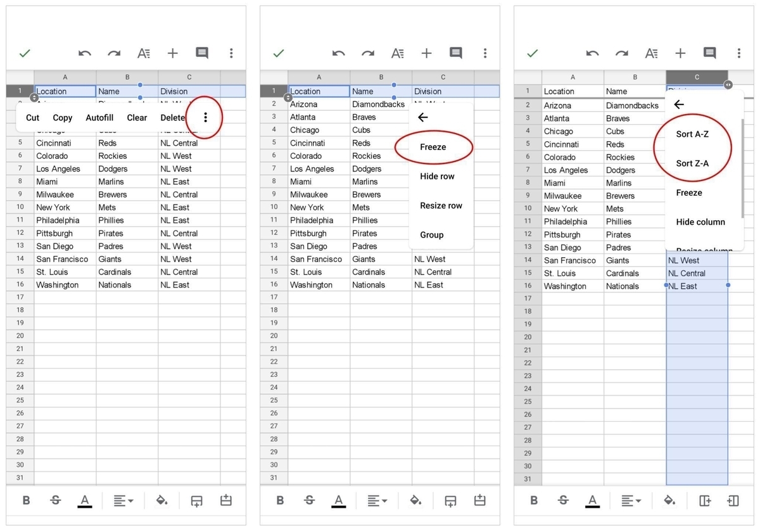
Task: Click the back arrow in the column menu
Action: pos(678,104)
